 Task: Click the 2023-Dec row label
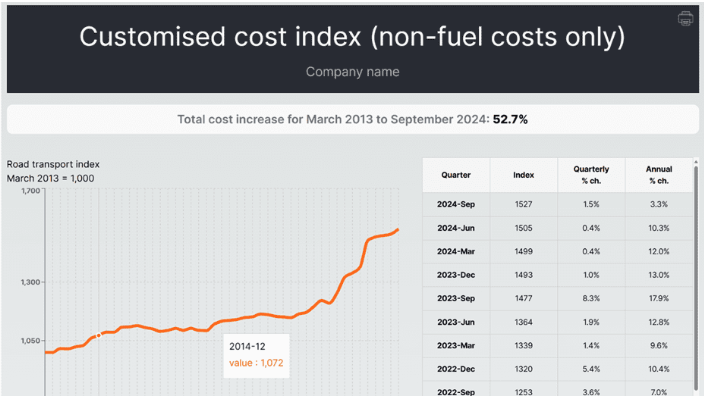(456, 275)
